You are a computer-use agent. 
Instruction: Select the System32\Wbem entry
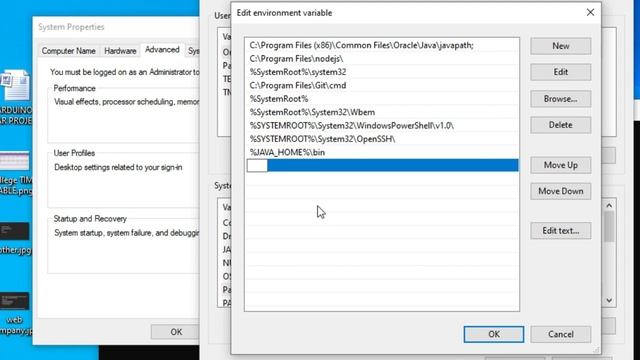tap(382, 112)
